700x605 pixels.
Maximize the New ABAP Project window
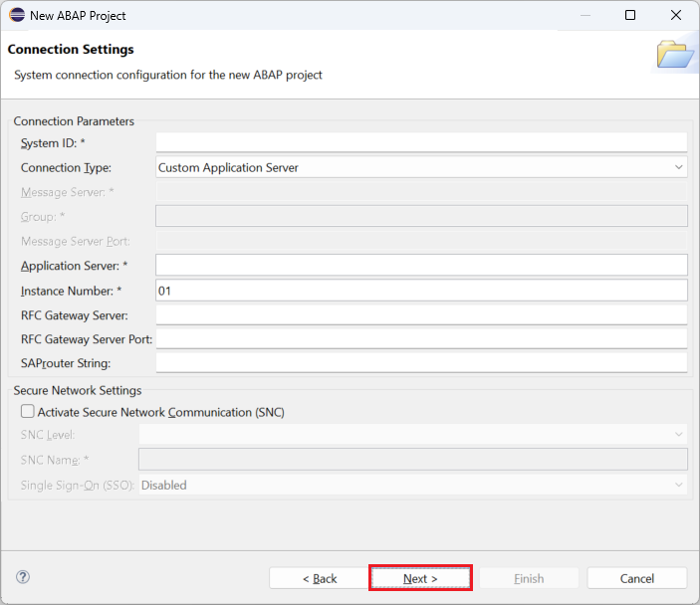click(x=629, y=16)
